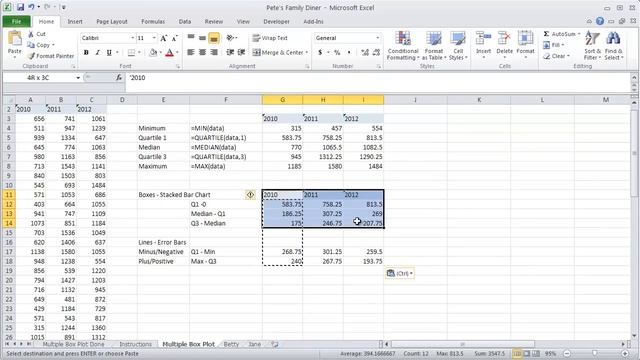Expand the AutoSum dropdown arrow

click(579, 34)
